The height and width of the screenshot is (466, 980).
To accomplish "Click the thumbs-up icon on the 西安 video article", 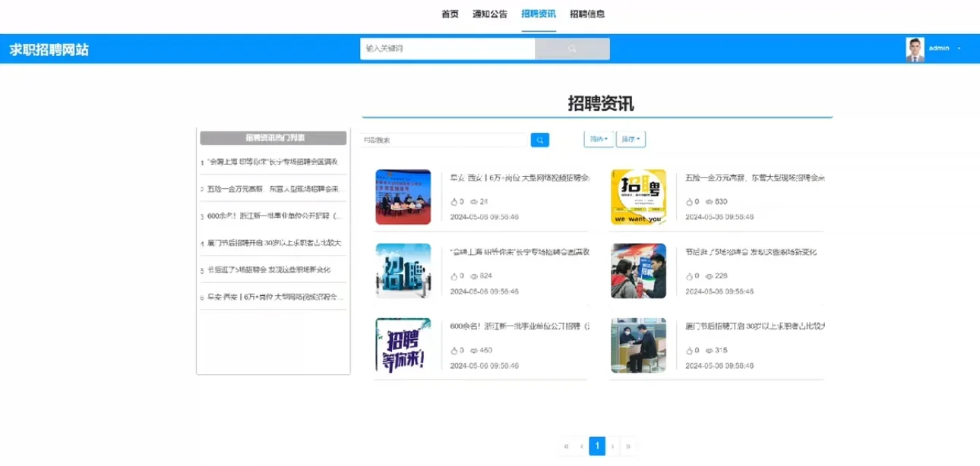I will (x=455, y=201).
